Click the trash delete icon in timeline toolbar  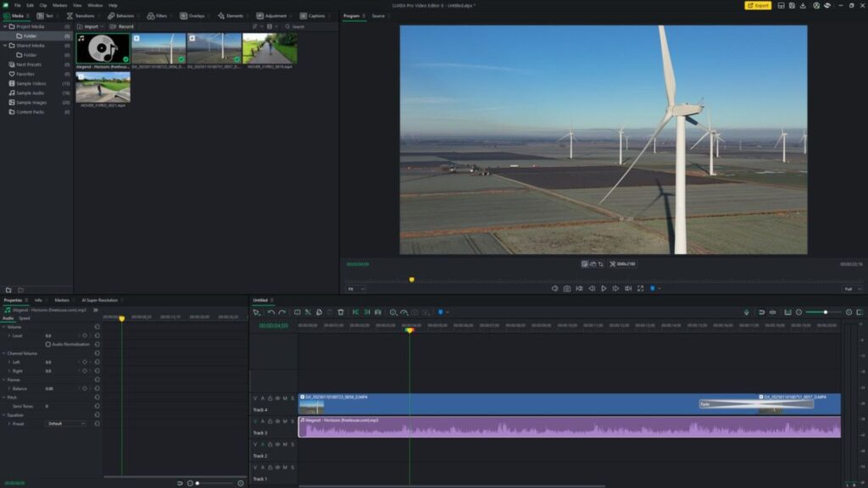[x=341, y=313]
